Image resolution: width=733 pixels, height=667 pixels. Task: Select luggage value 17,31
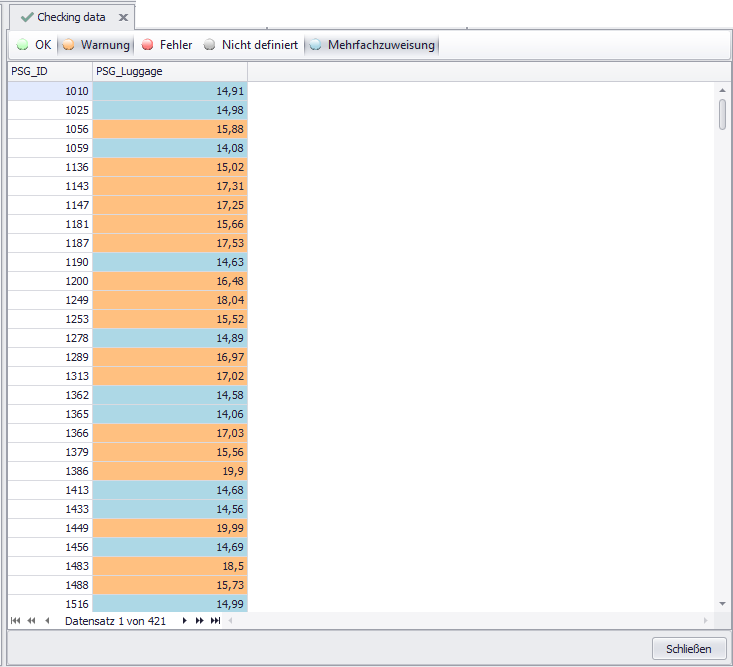170,186
